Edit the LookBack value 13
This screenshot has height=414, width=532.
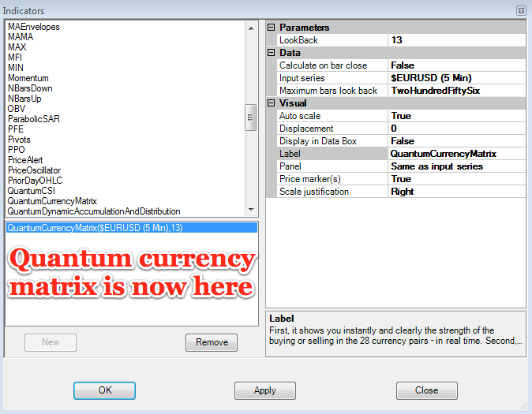click(x=457, y=40)
